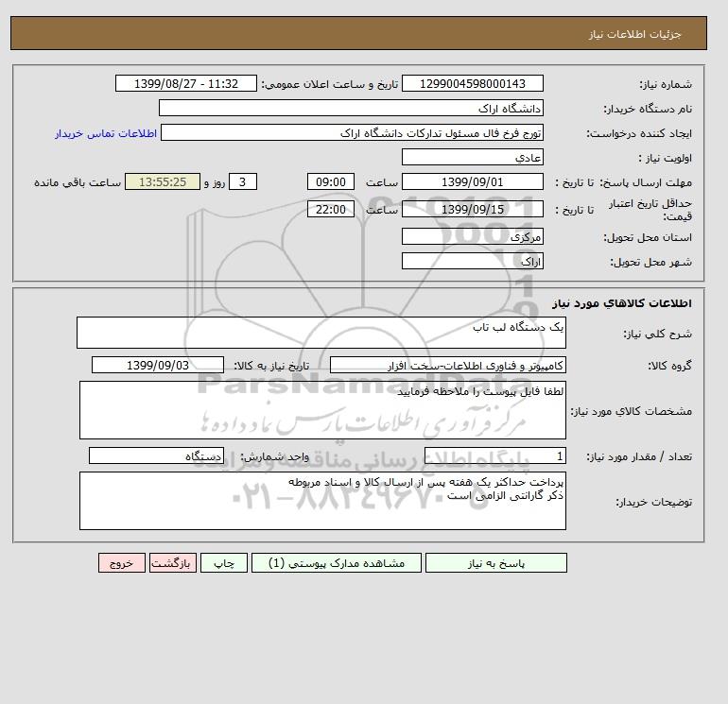Click the delivery province field 'مرکزی'
This screenshot has width=728, height=704.
[473, 236]
